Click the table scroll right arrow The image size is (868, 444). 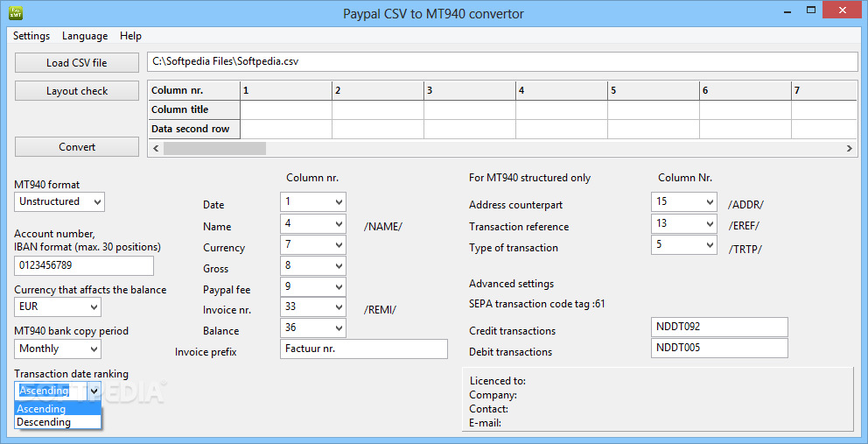tap(849, 148)
